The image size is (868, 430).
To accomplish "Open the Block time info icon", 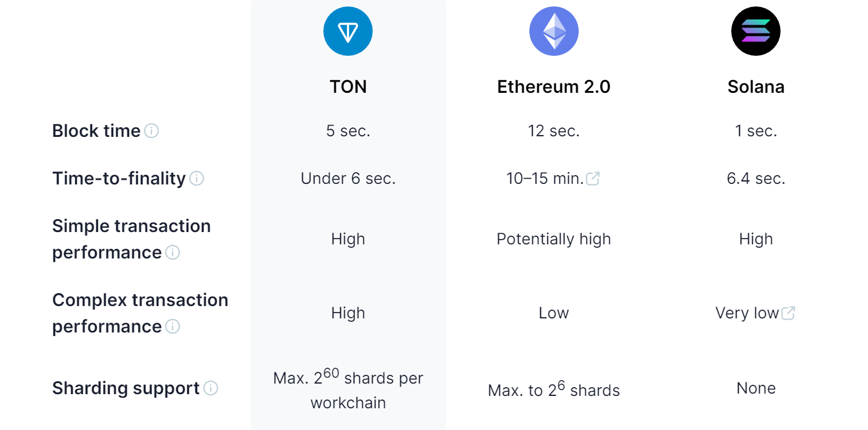I will coord(151,131).
